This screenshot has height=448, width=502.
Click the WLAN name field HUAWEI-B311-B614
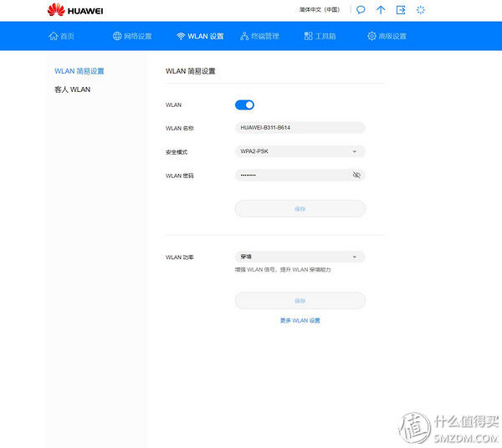point(300,128)
